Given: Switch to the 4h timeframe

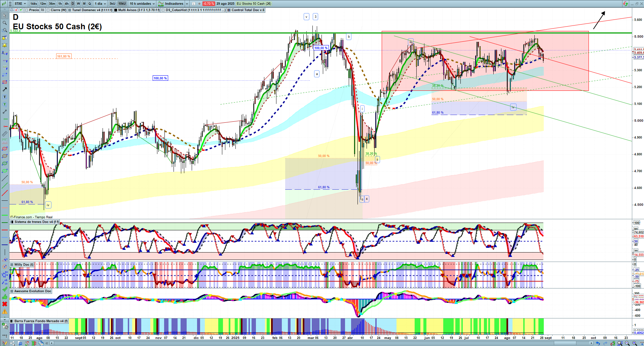Looking at the screenshot, I should pyautogui.click(x=67, y=4).
